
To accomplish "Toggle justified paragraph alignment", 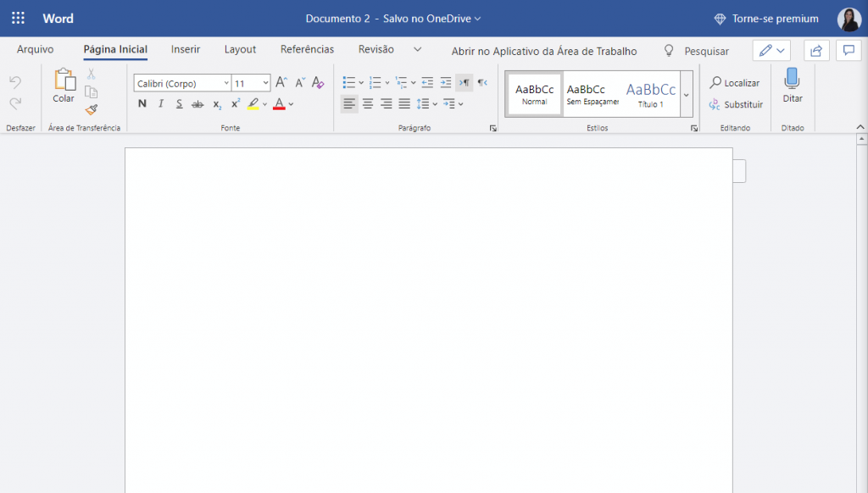I will [403, 103].
